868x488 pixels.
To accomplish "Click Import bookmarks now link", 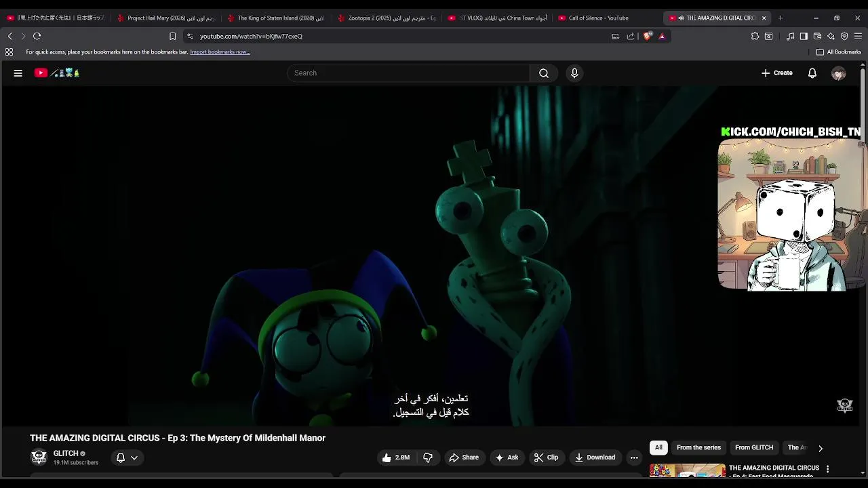I will [220, 52].
